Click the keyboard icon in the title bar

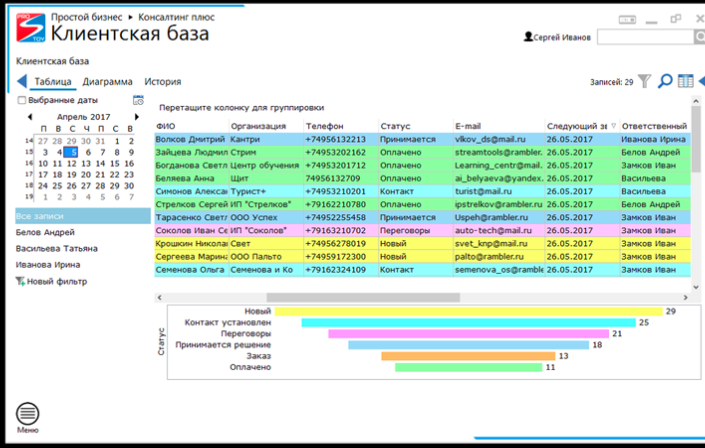click(627, 20)
